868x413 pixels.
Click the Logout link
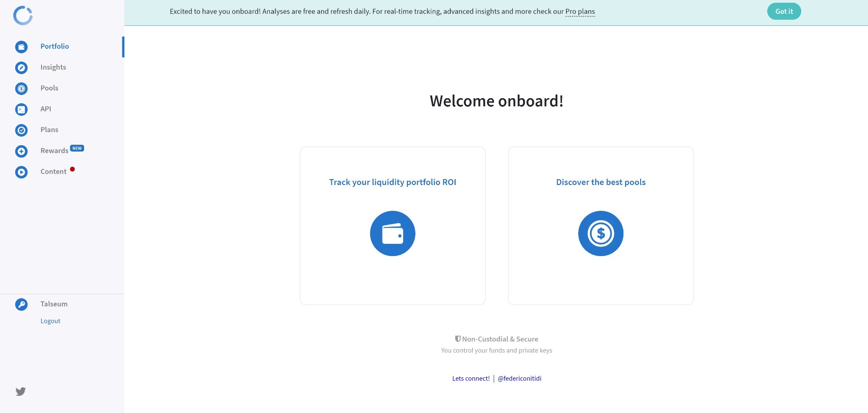(x=50, y=321)
